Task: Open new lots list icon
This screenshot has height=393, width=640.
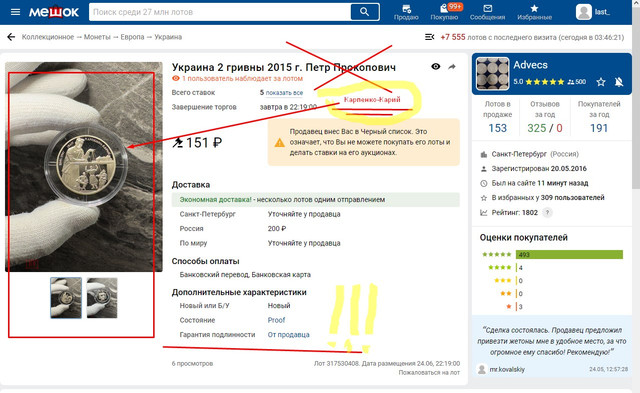Action: pyautogui.click(x=429, y=37)
